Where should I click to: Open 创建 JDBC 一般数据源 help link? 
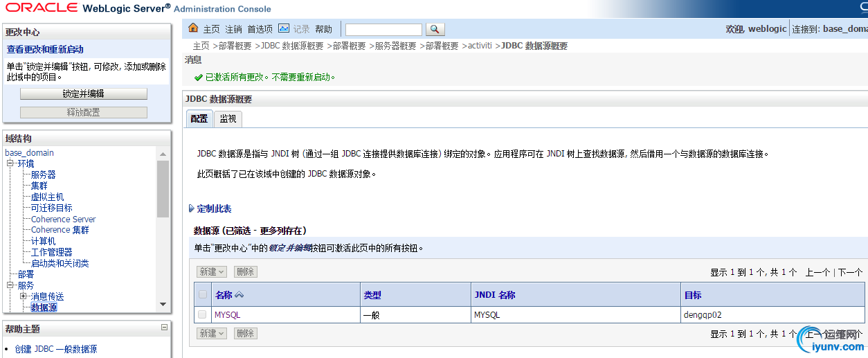click(56, 349)
